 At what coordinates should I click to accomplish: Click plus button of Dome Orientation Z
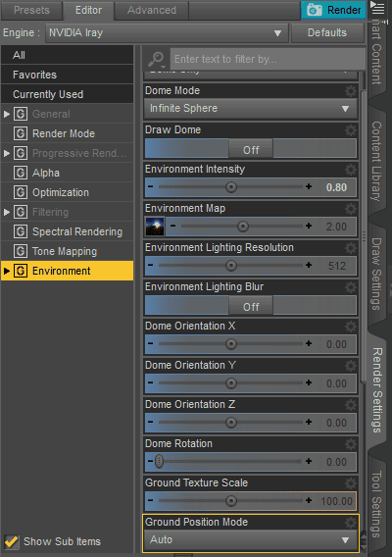(309, 422)
